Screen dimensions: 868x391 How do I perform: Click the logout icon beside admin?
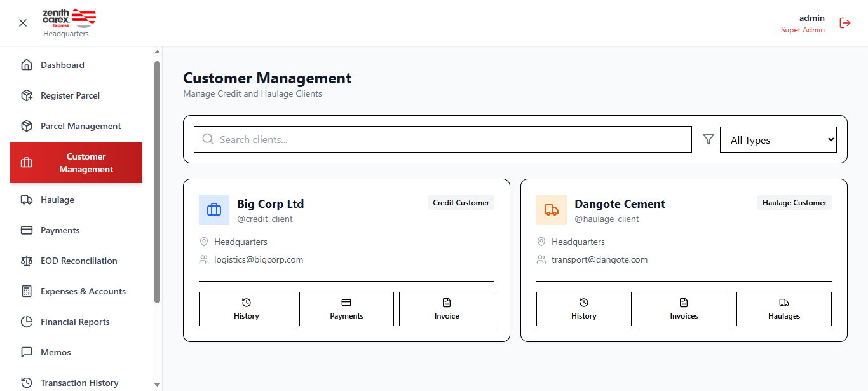coord(844,23)
